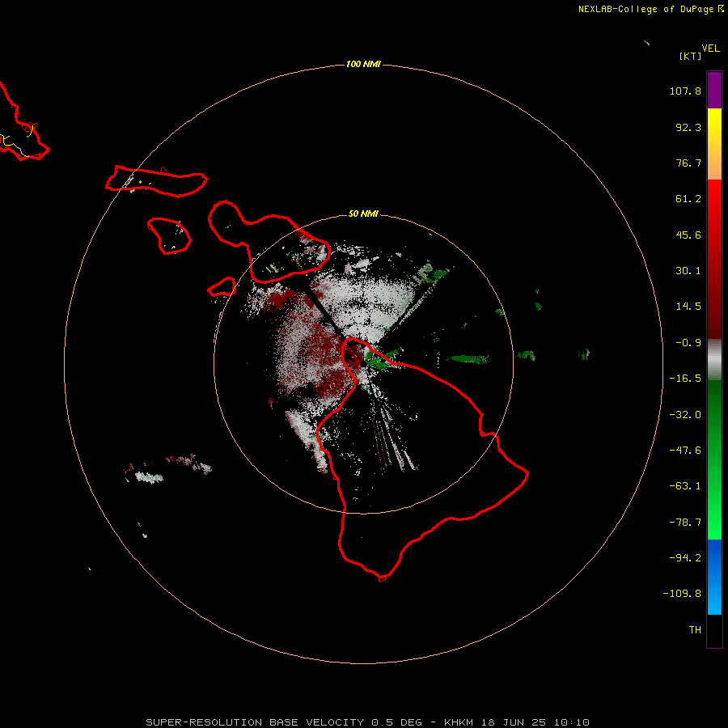
Task: Click the 92.3 velocity scale value
Action: tap(688, 127)
